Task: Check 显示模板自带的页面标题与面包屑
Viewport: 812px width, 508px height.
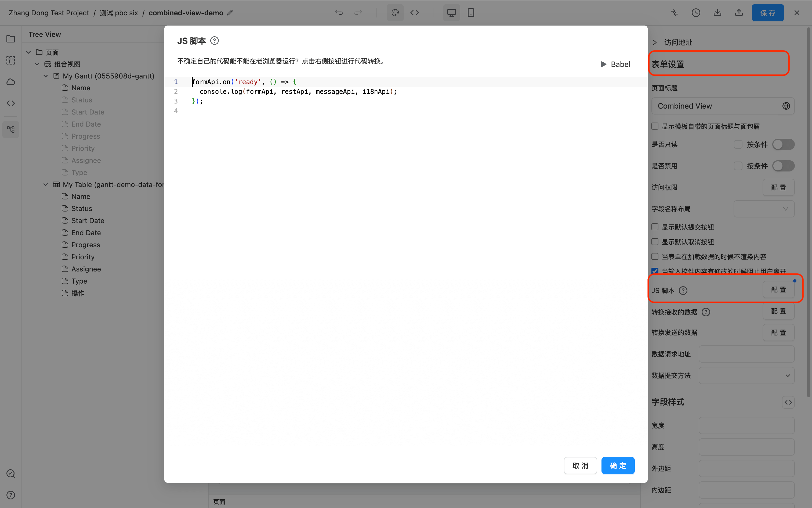Action: click(655, 126)
